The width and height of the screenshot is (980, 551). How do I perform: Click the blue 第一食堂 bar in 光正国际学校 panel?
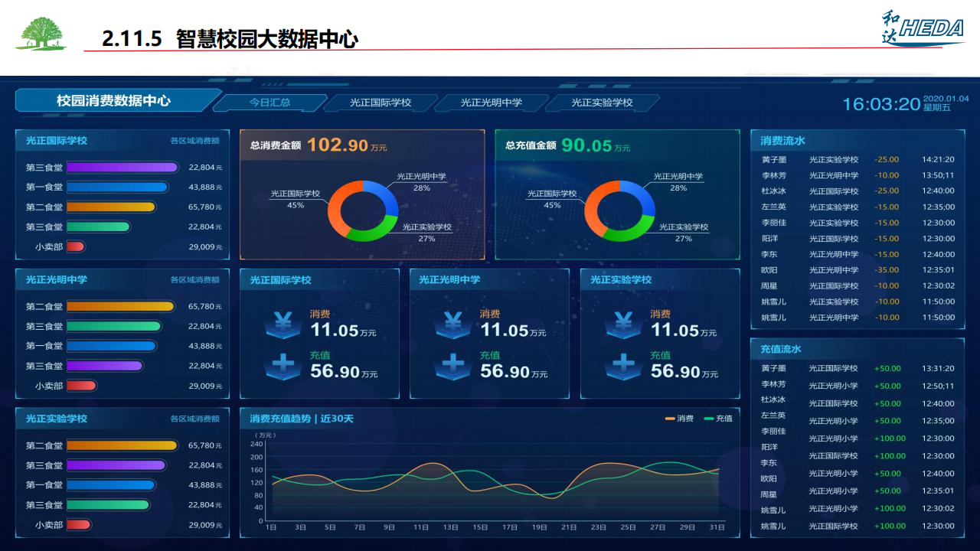(x=117, y=187)
